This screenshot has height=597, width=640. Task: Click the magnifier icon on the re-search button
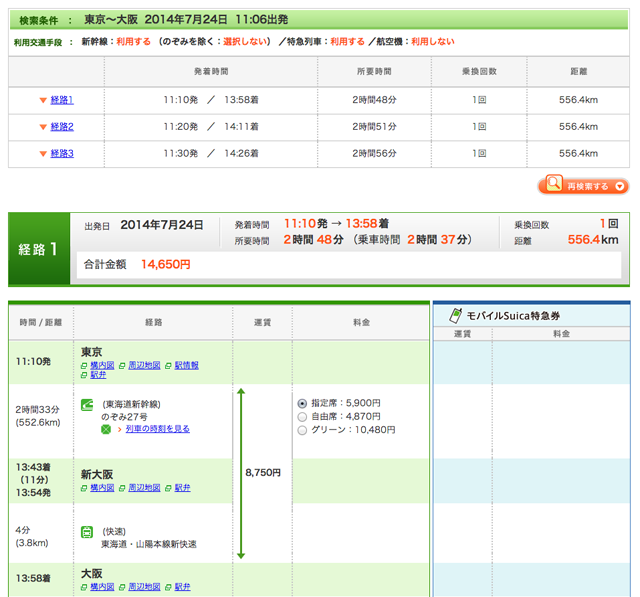554,184
